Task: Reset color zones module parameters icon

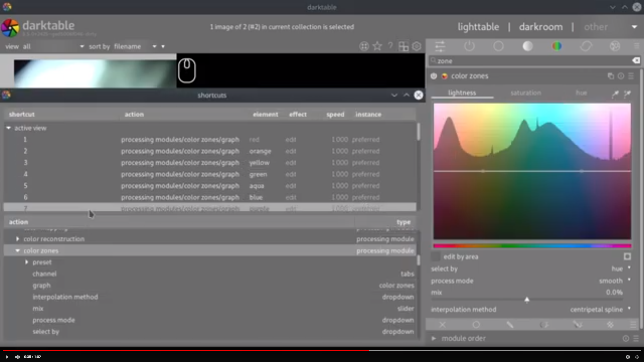Action: click(621, 76)
